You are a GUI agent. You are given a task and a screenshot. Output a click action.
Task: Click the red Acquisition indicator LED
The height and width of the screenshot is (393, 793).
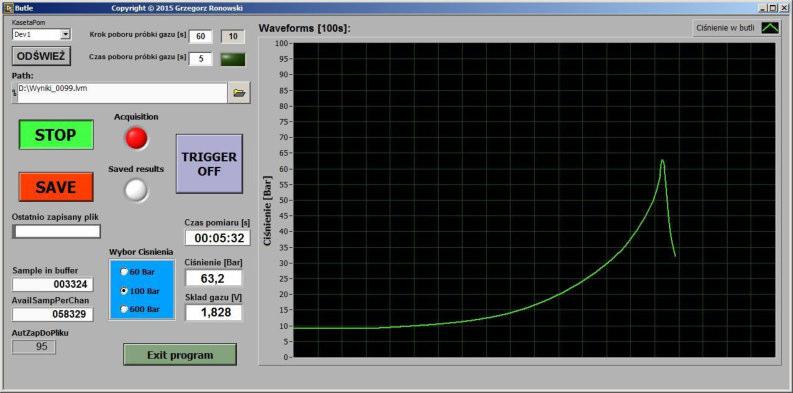pos(137,138)
